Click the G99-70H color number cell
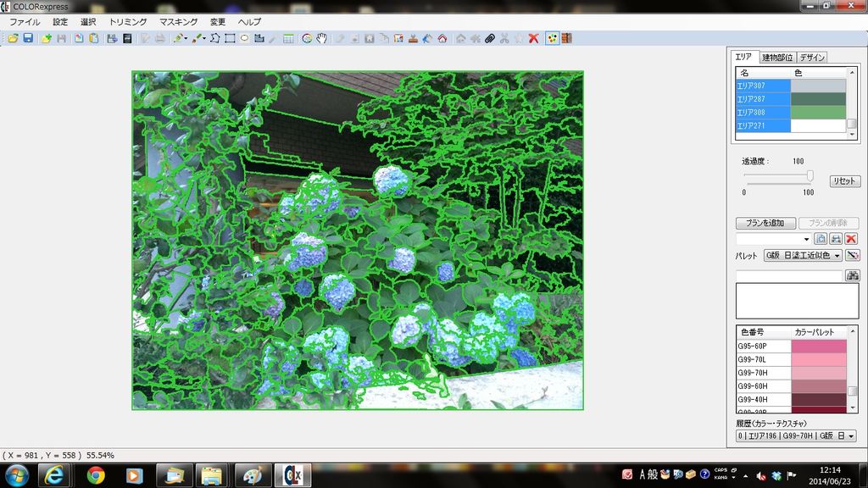 coord(764,373)
